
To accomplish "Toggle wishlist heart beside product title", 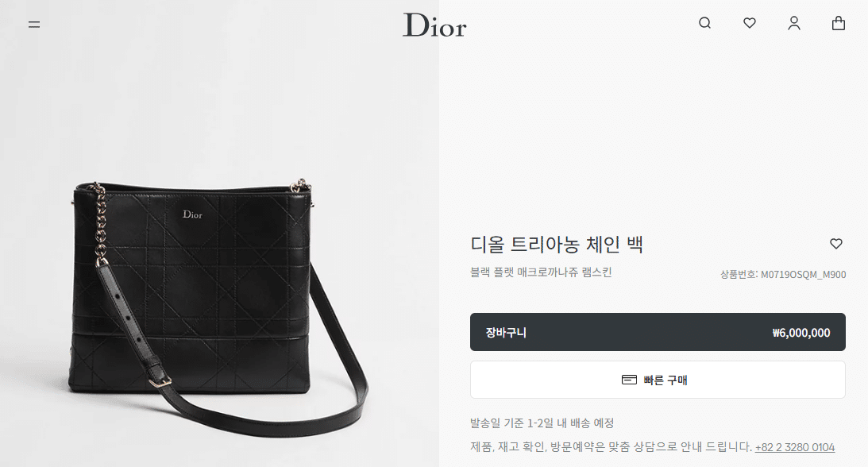I will (836, 244).
